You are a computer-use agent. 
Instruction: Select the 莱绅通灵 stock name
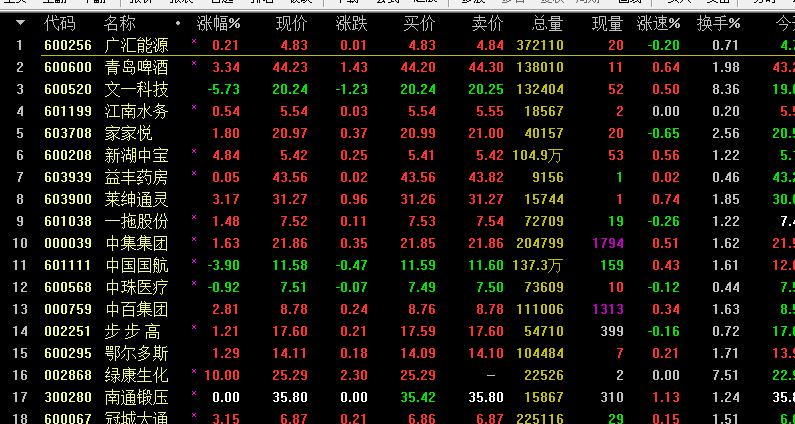coord(136,199)
